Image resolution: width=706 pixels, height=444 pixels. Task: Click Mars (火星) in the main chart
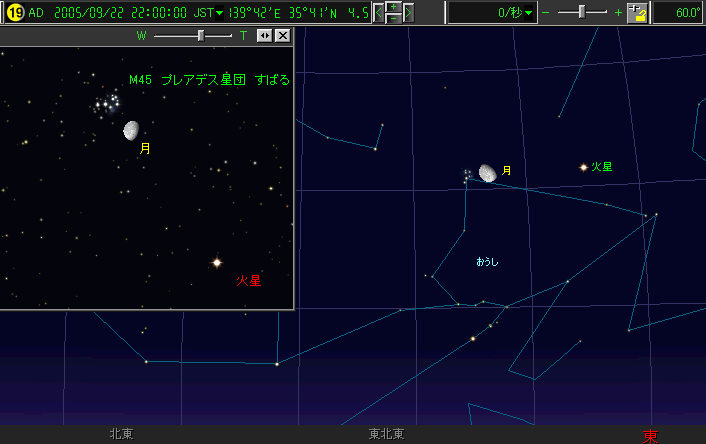pyautogui.click(x=584, y=167)
